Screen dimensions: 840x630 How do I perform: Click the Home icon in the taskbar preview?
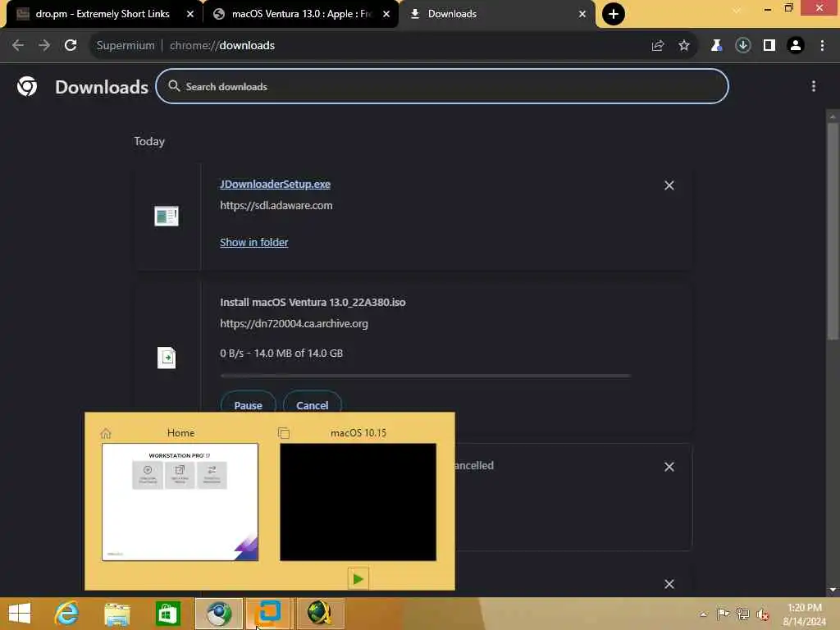click(106, 433)
